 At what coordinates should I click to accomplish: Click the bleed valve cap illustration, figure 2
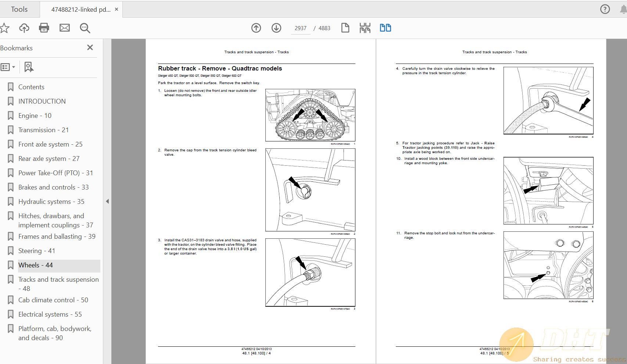(310, 190)
